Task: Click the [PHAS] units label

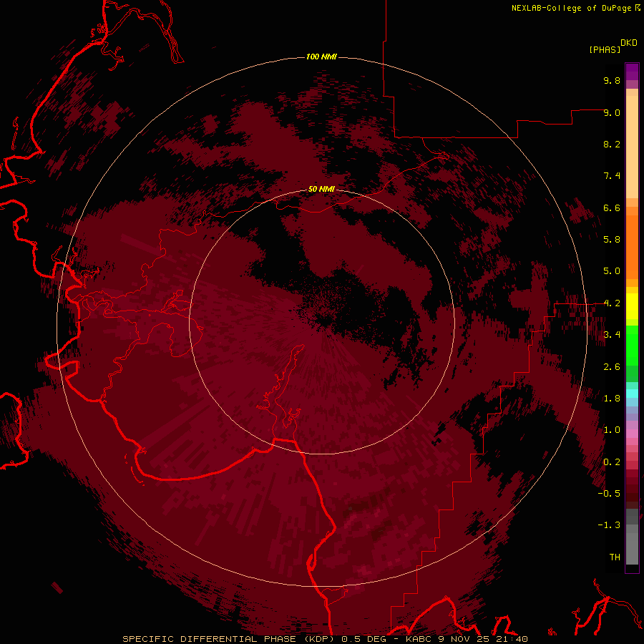Action: [605, 49]
